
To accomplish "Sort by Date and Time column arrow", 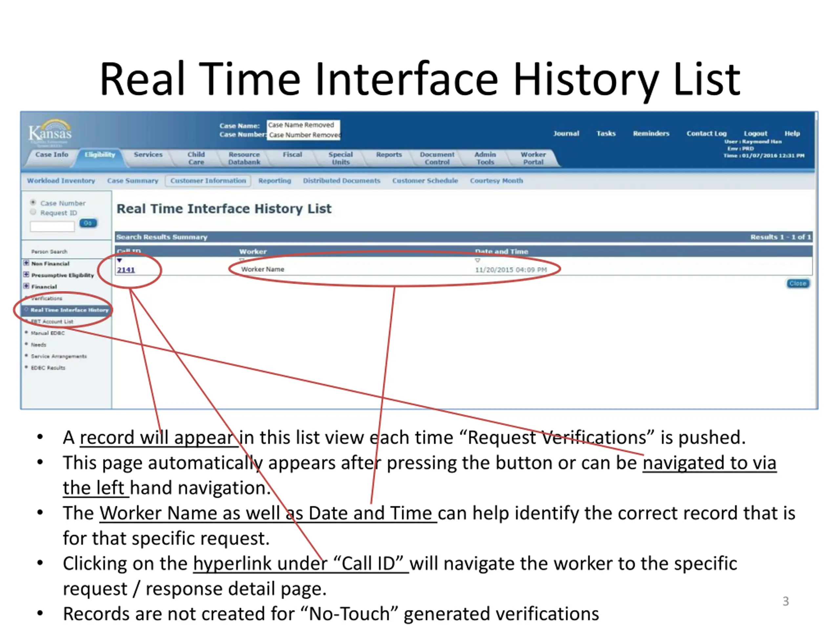I will tap(478, 261).
